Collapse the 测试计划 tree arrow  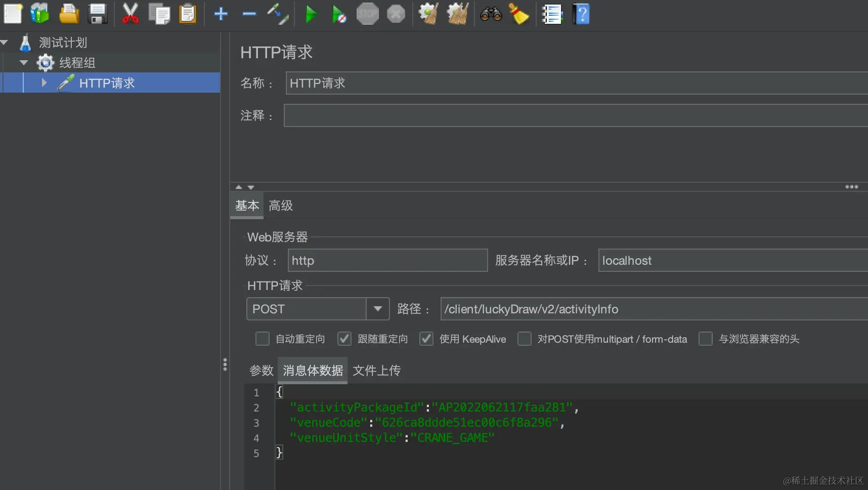(5, 43)
